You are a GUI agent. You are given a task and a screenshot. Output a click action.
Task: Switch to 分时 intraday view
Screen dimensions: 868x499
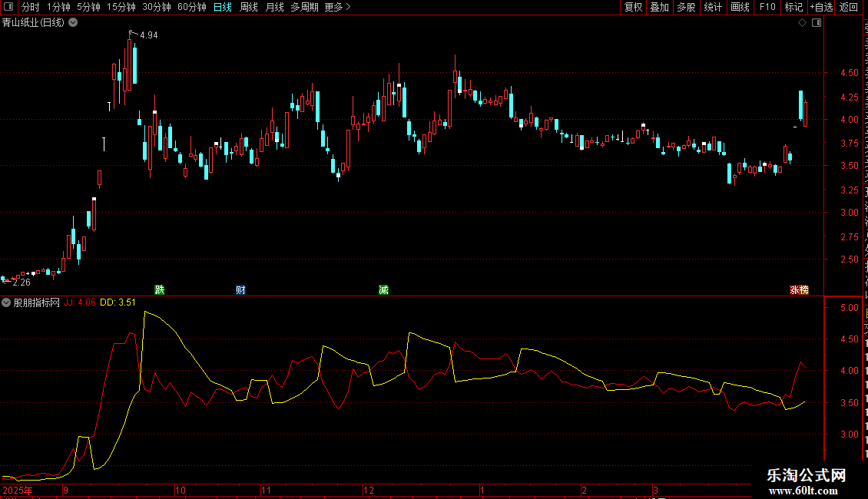tap(31, 7)
